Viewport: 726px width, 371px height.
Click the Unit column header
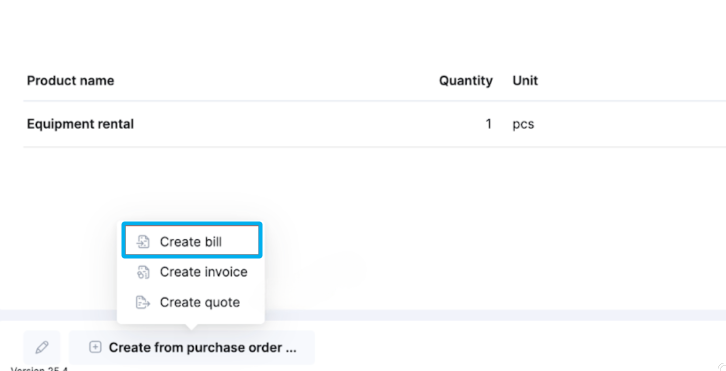pyautogui.click(x=525, y=81)
